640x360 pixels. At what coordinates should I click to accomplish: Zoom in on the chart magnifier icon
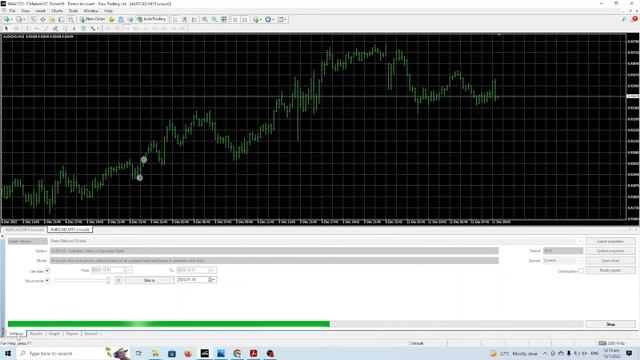205,19
